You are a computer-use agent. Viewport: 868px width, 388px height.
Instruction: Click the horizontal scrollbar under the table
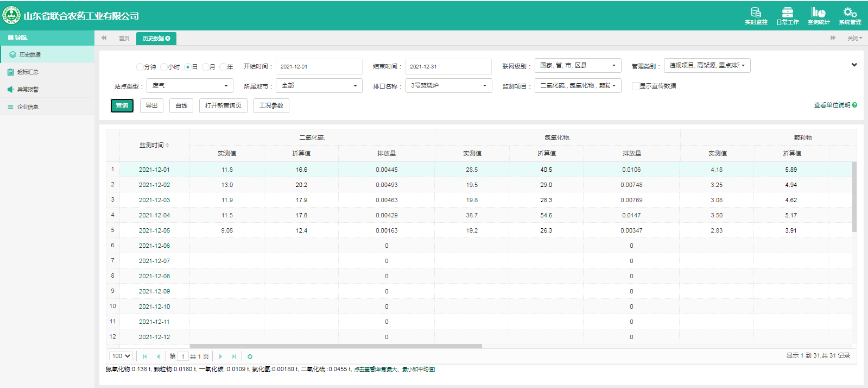pyautogui.click(x=335, y=346)
